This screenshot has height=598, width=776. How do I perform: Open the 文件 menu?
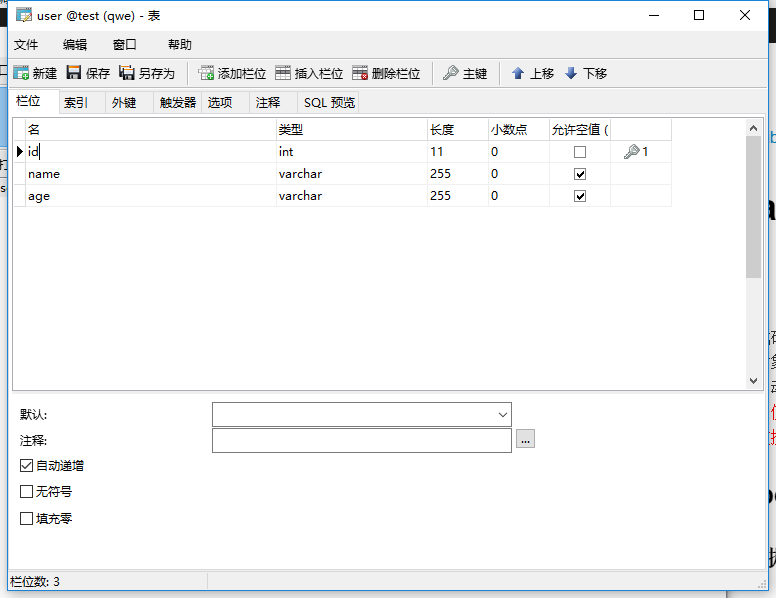[26, 45]
